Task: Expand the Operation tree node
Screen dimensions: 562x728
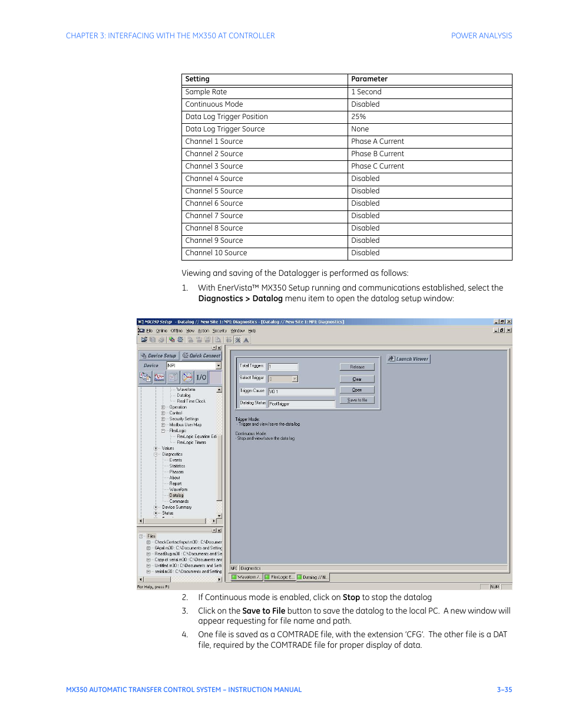Action: point(163,407)
